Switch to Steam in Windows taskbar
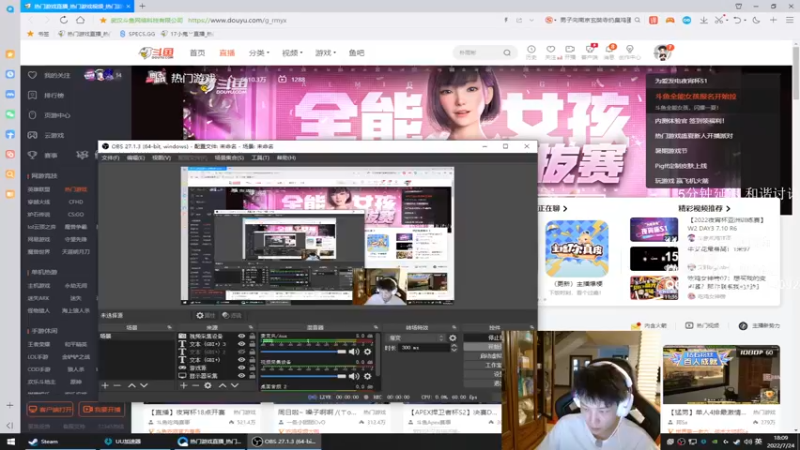 [44, 442]
